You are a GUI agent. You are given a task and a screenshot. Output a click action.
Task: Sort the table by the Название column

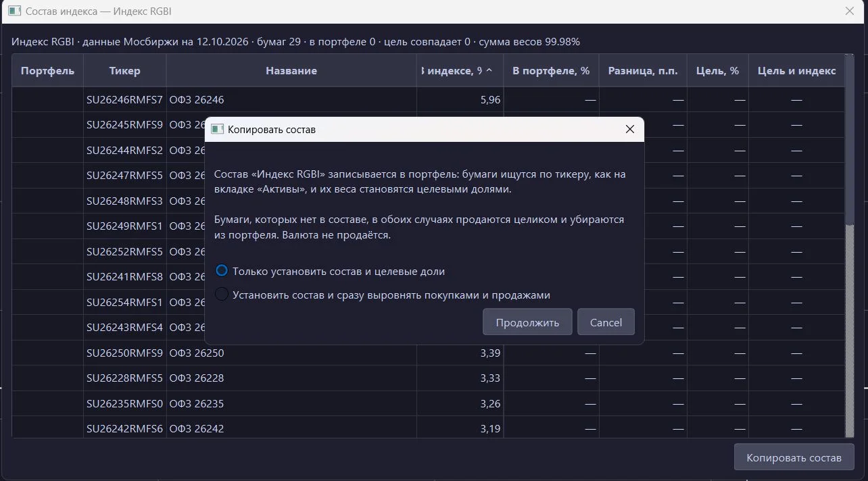[291, 71]
